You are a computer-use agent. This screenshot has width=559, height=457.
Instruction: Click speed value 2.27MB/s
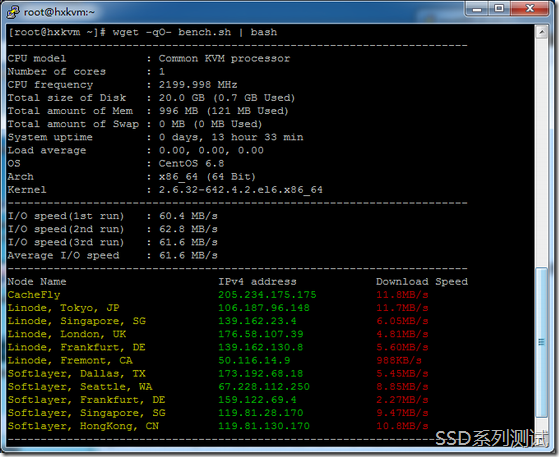point(402,400)
